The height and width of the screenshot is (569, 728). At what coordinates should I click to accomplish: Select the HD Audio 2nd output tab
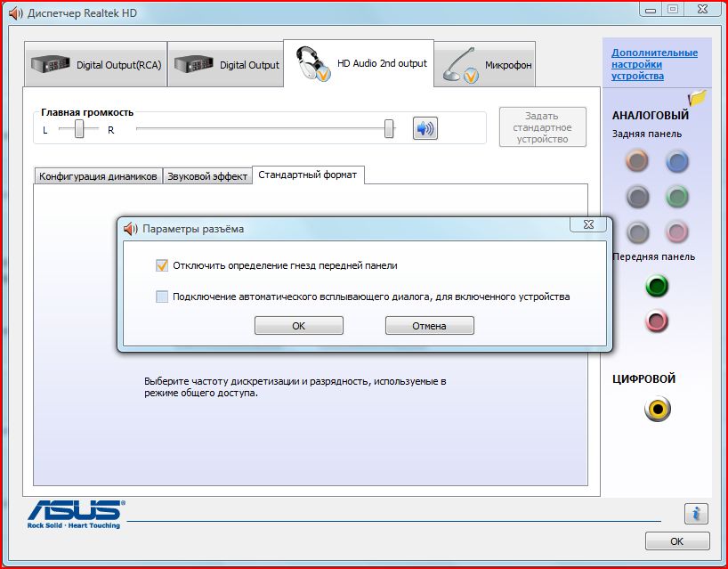pyautogui.click(x=359, y=63)
